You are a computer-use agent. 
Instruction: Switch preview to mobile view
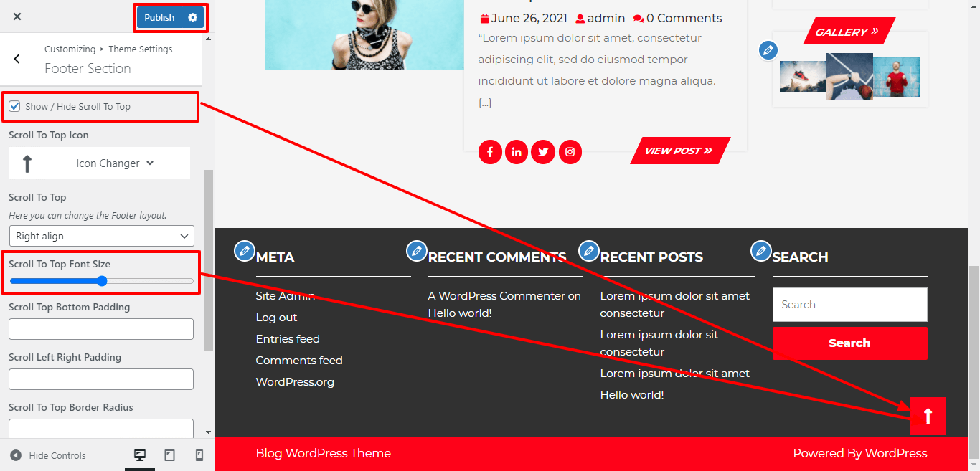click(199, 455)
